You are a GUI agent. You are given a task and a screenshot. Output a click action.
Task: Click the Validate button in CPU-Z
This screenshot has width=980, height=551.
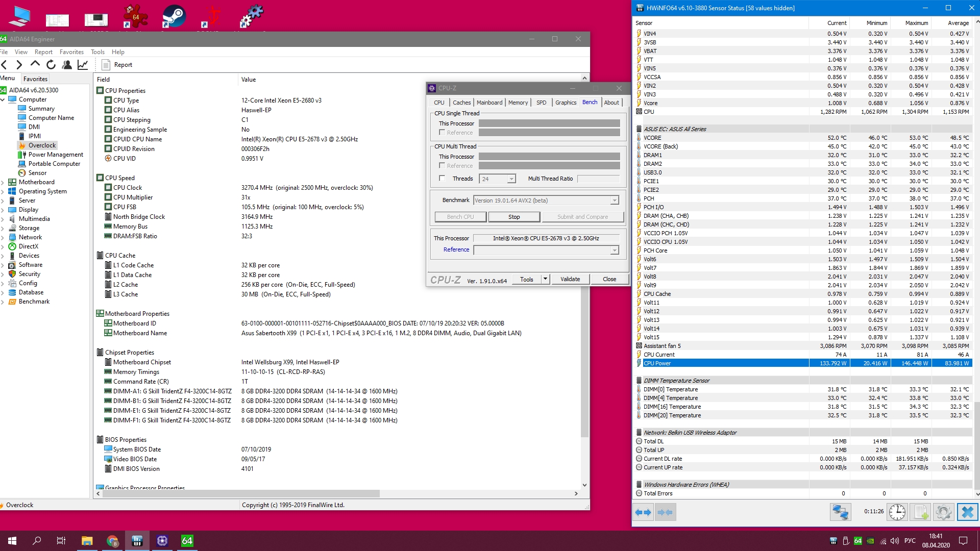pyautogui.click(x=570, y=279)
